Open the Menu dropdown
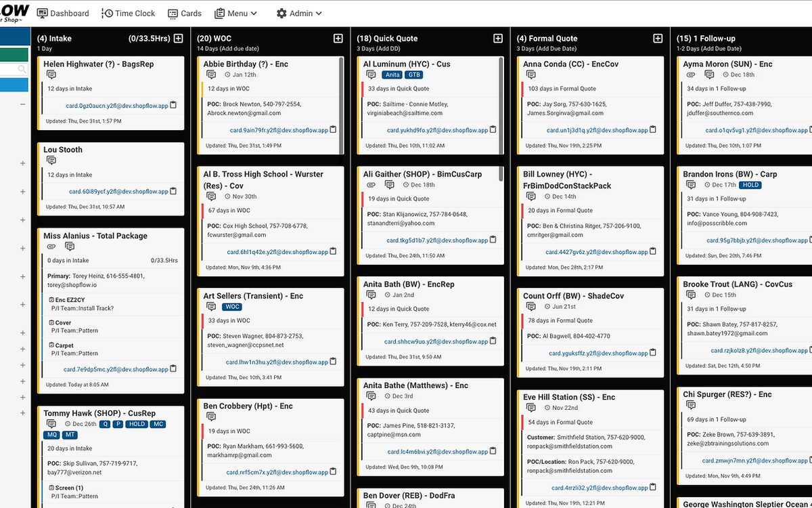The width and height of the screenshot is (812, 508). coord(235,14)
